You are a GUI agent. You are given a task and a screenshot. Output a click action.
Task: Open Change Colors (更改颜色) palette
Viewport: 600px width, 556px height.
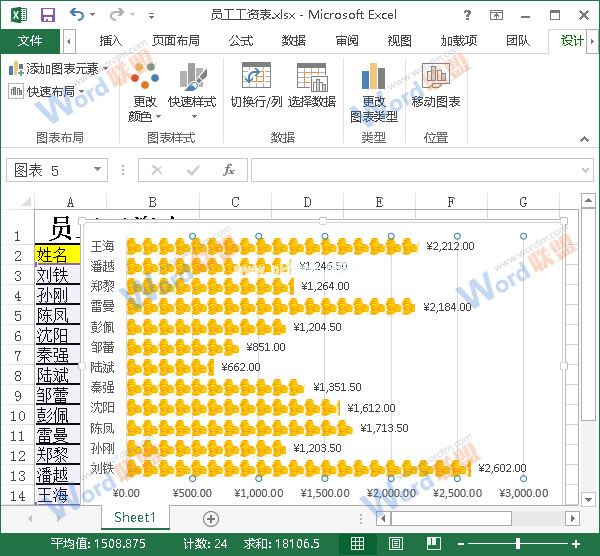click(x=144, y=92)
